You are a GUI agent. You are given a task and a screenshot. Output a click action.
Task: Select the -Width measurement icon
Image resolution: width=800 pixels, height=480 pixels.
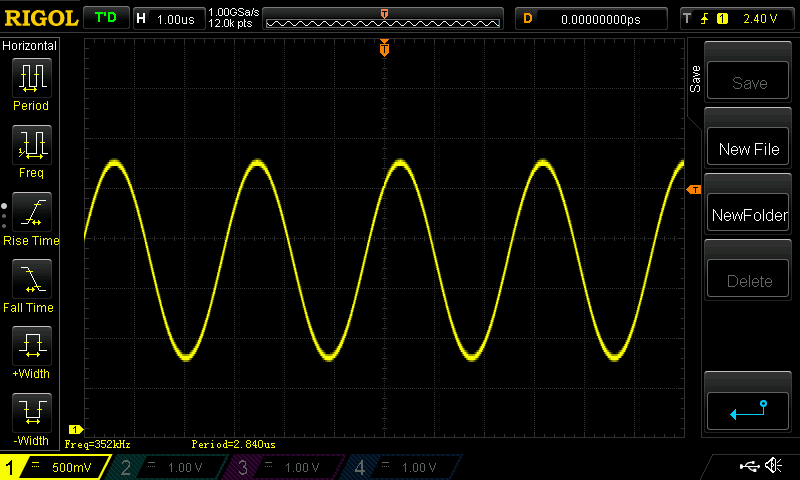(32, 413)
